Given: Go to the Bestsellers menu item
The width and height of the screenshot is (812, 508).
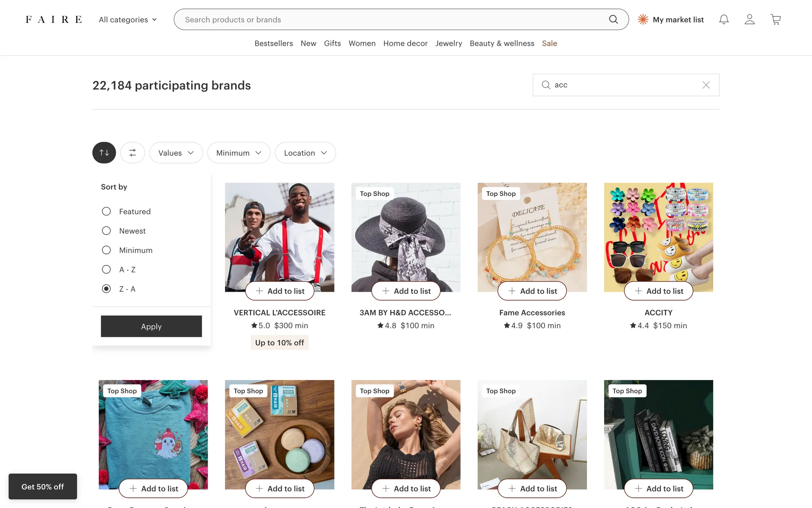Looking at the screenshot, I should point(274,43).
